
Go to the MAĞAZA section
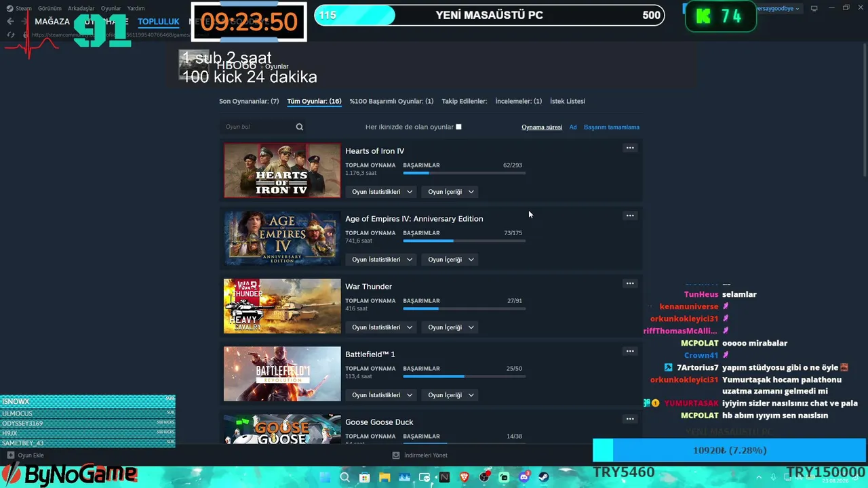point(52,22)
